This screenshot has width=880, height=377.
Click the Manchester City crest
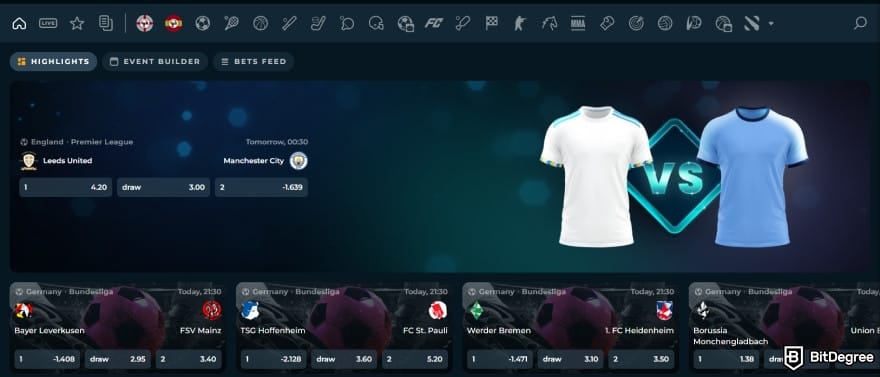(299, 160)
